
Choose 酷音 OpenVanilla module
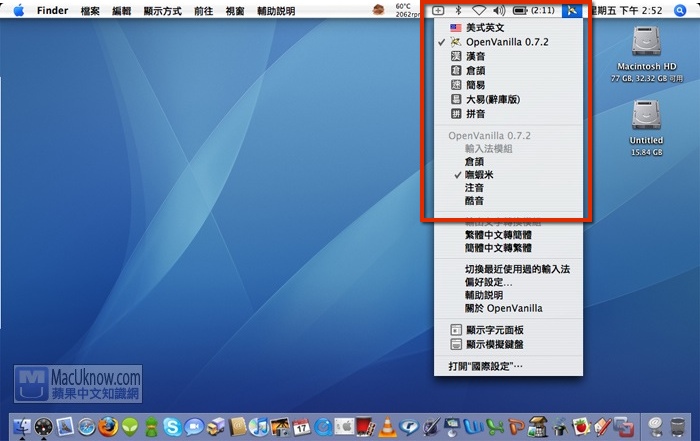tap(508, 201)
